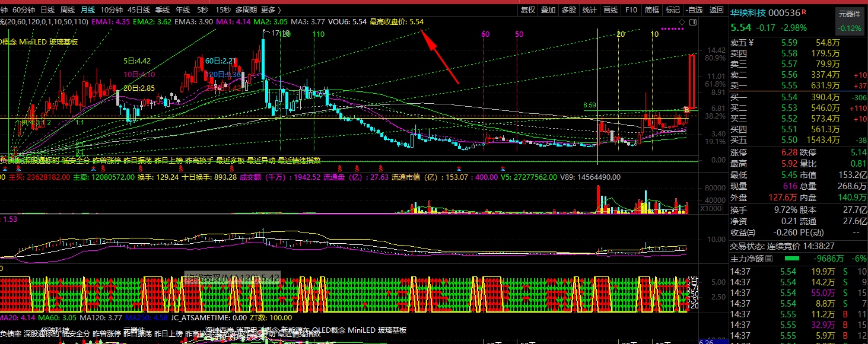Toggle the 简框 compact frame

click(652, 9)
